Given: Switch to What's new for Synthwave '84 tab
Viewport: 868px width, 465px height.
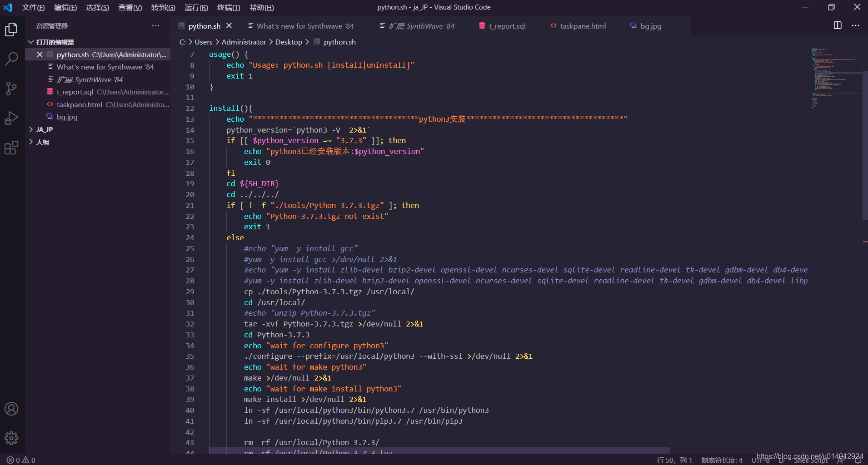Looking at the screenshot, I should pos(305,26).
